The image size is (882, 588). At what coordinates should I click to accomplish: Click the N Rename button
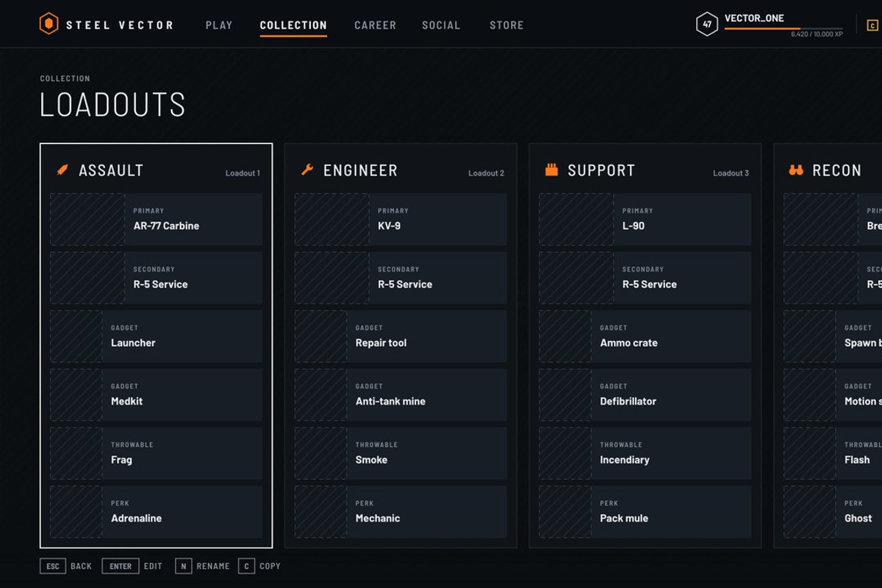pos(203,566)
